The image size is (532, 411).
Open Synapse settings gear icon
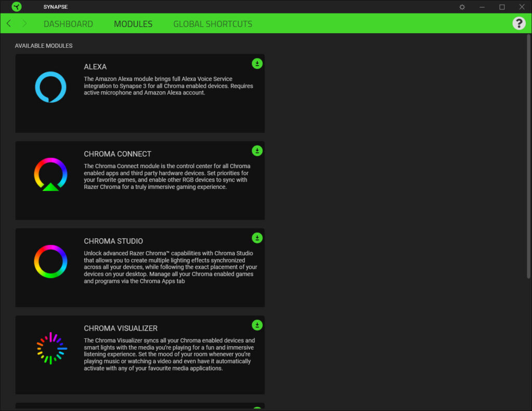(462, 7)
